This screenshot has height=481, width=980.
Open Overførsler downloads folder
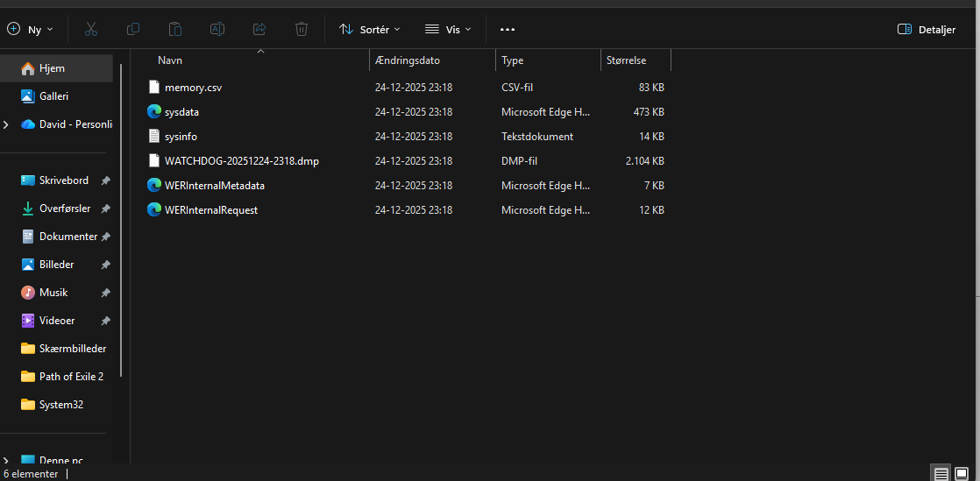click(64, 209)
